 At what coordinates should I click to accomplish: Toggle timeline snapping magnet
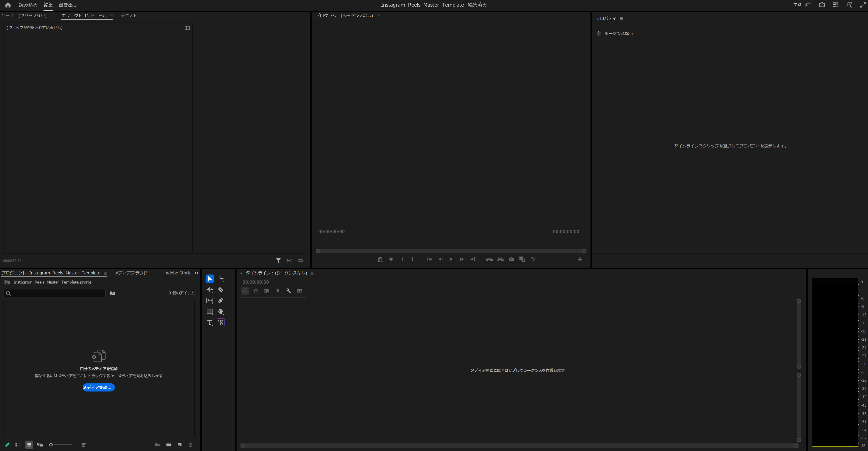256,291
